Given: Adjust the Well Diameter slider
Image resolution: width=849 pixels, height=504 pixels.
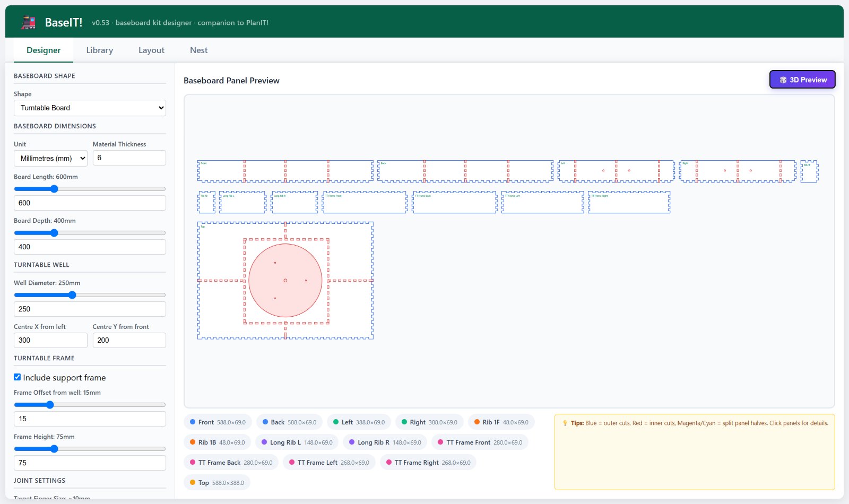Looking at the screenshot, I should [x=90, y=295].
